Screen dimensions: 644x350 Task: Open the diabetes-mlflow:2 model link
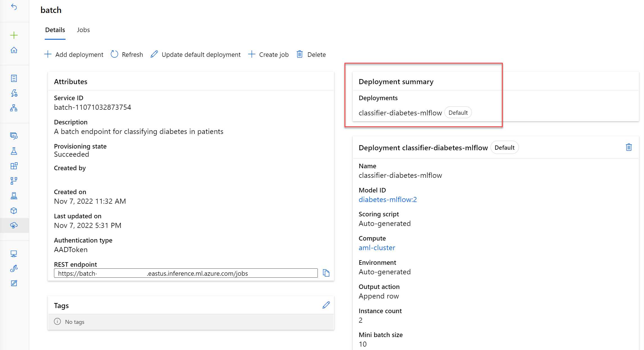pyautogui.click(x=388, y=199)
